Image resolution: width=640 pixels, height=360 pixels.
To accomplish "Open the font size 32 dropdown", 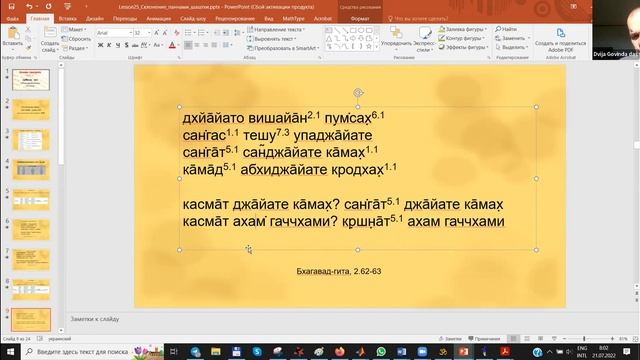I will click(x=149, y=33).
